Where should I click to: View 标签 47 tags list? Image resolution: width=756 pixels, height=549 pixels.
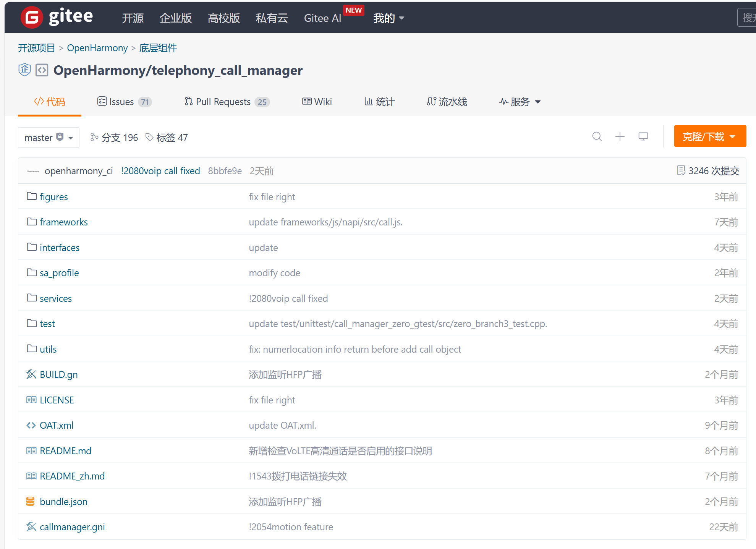pos(167,138)
